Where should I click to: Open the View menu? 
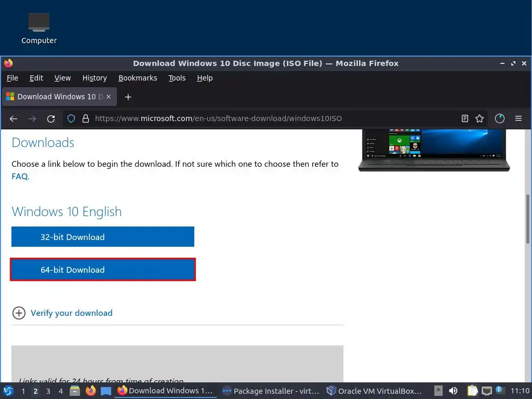coord(62,78)
